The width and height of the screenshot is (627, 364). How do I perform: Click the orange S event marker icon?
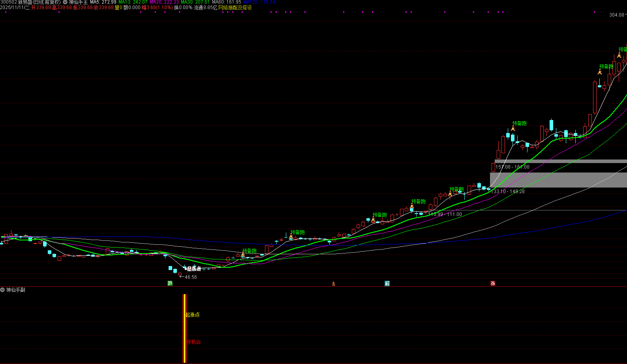coord(334,284)
